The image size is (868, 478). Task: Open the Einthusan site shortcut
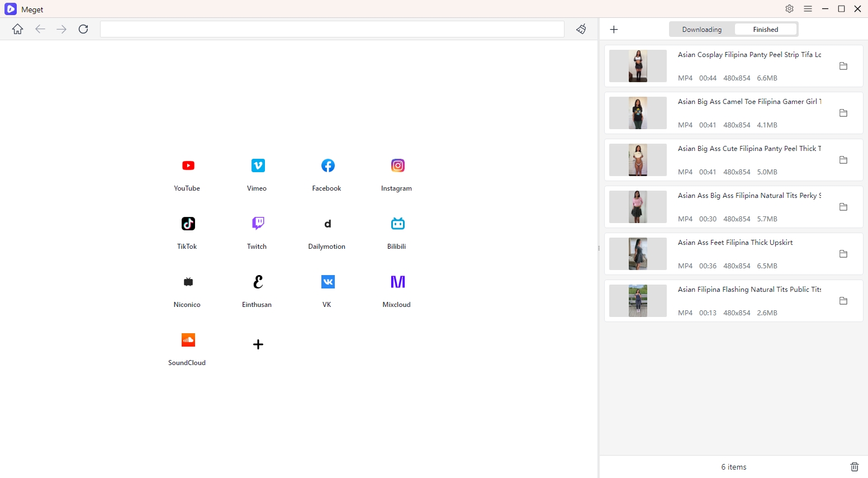[x=258, y=282]
